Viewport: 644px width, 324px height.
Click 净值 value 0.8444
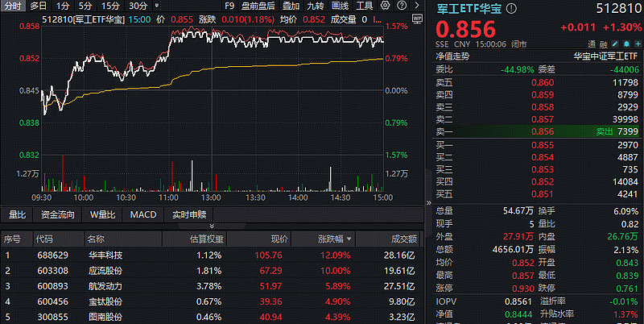click(x=518, y=314)
